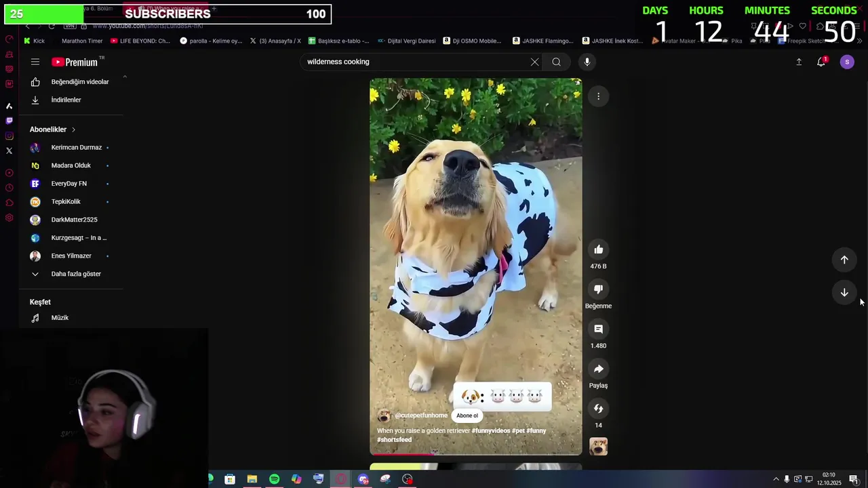Open the EveryDay FN subscription
The height and width of the screenshot is (488, 868).
(x=71, y=184)
